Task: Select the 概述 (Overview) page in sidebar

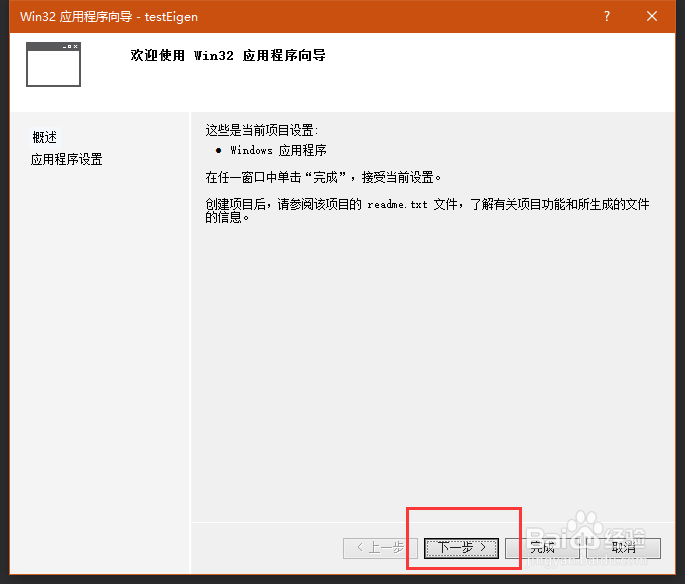Action: click(45, 137)
